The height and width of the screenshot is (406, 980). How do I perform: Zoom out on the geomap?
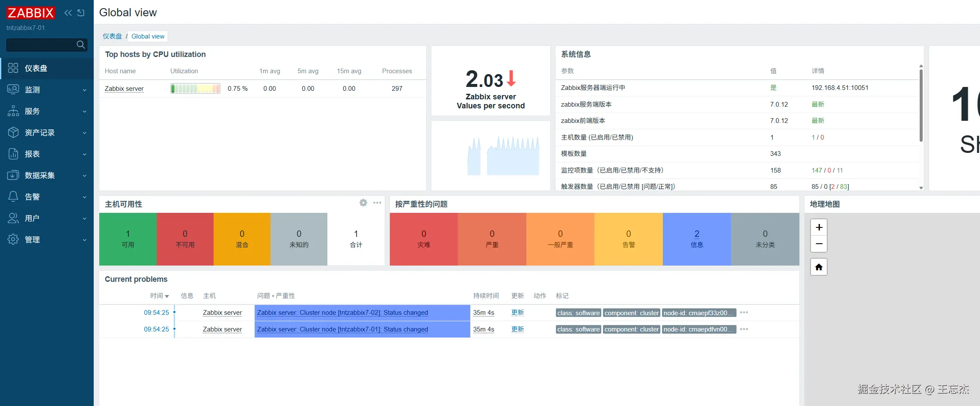[x=819, y=244]
